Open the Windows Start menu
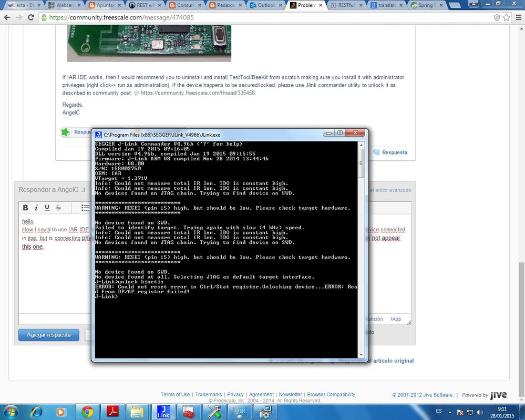Viewport: 525px width, 420px height. [11, 412]
